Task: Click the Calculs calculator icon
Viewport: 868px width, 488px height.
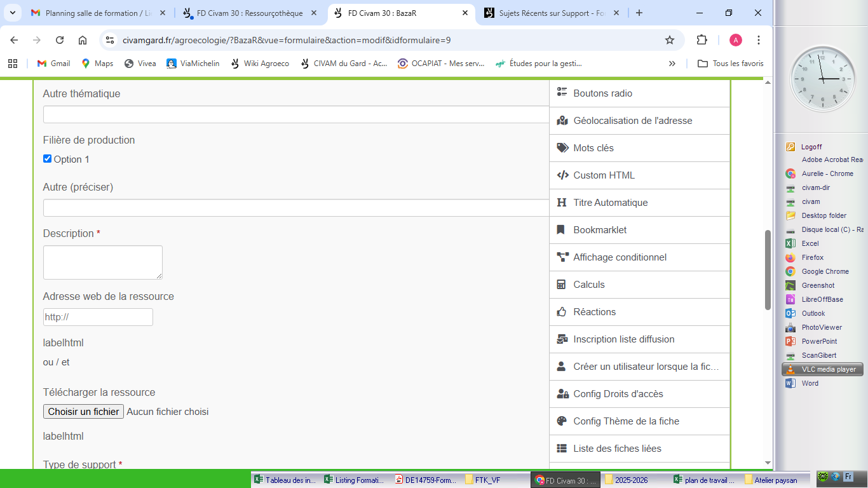Action: 561,285
